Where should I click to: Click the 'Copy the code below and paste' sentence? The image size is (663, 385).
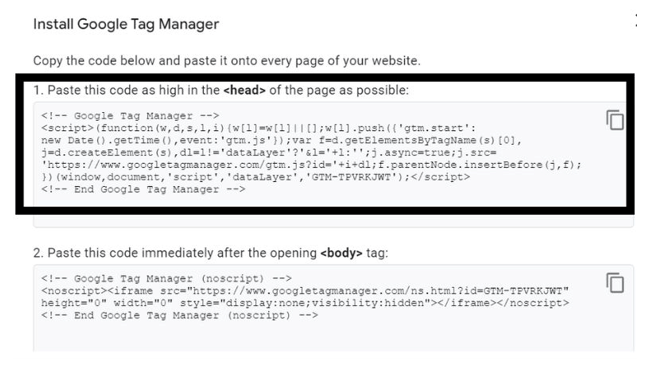point(227,60)
